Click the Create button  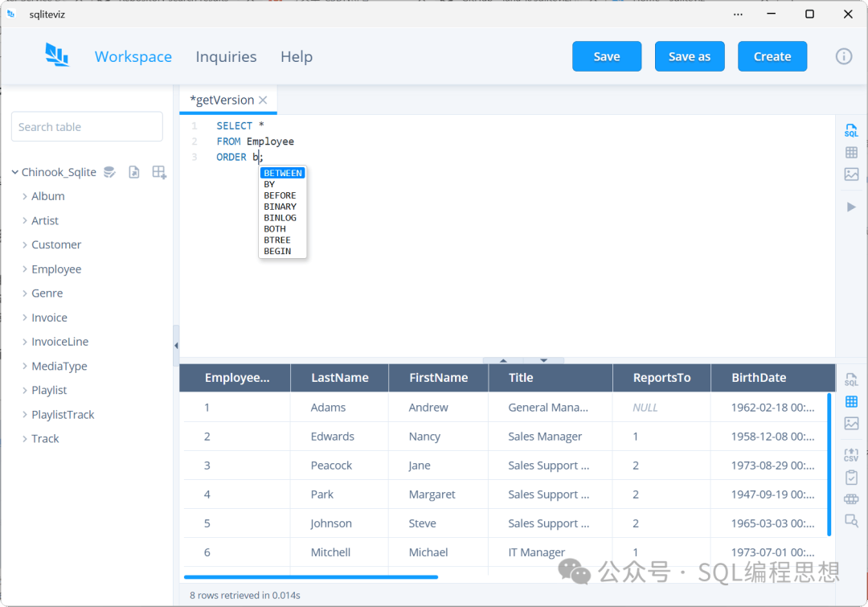[772, 56]
